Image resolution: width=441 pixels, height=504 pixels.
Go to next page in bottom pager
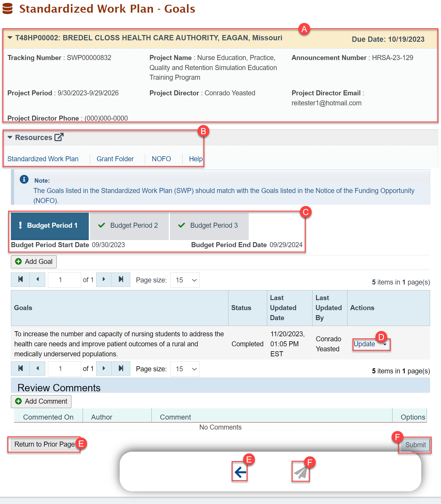point(104,368)
